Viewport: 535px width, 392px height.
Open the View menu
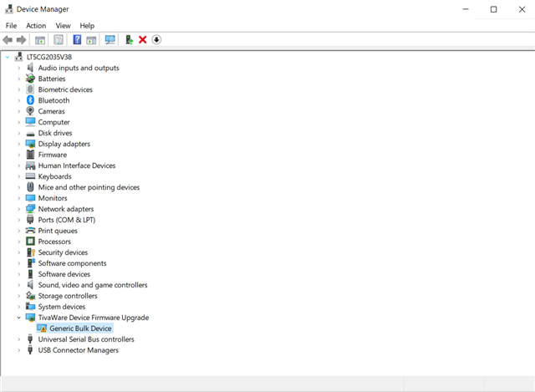point(64,26)
